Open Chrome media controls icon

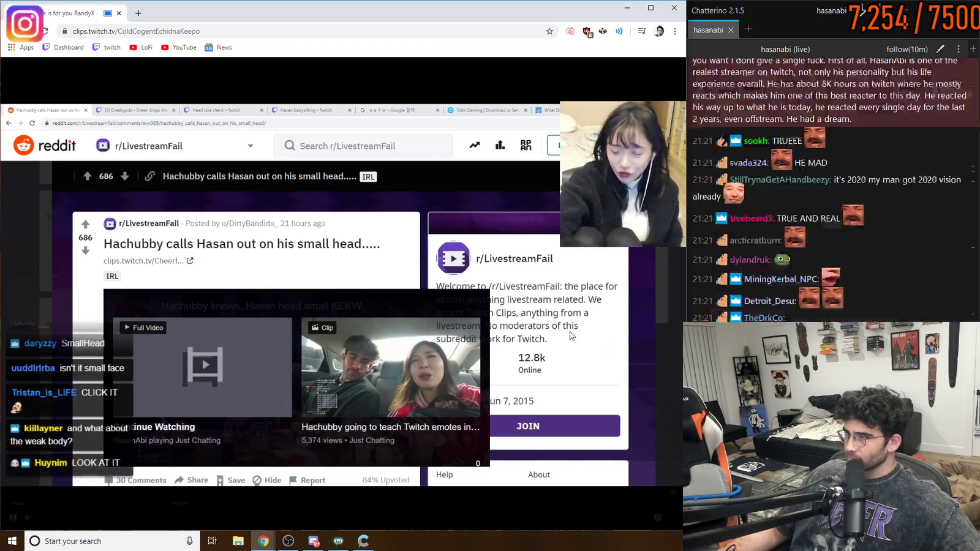click(641, 31)
